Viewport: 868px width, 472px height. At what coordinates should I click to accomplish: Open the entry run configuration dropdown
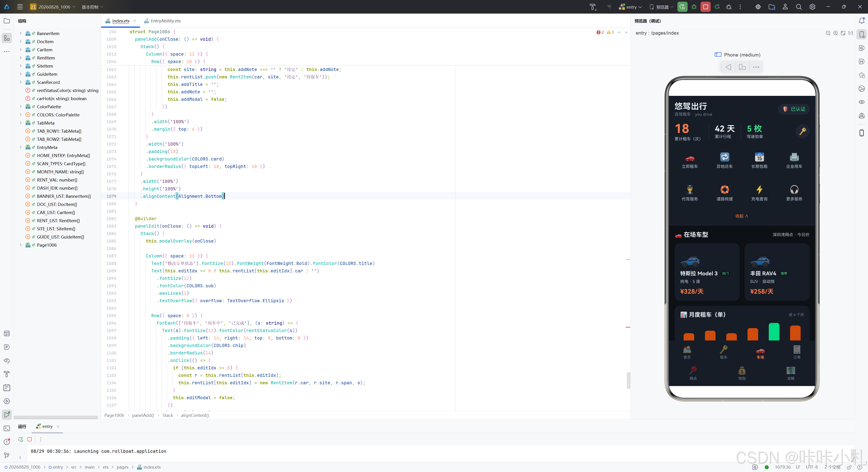coord(630,7)
